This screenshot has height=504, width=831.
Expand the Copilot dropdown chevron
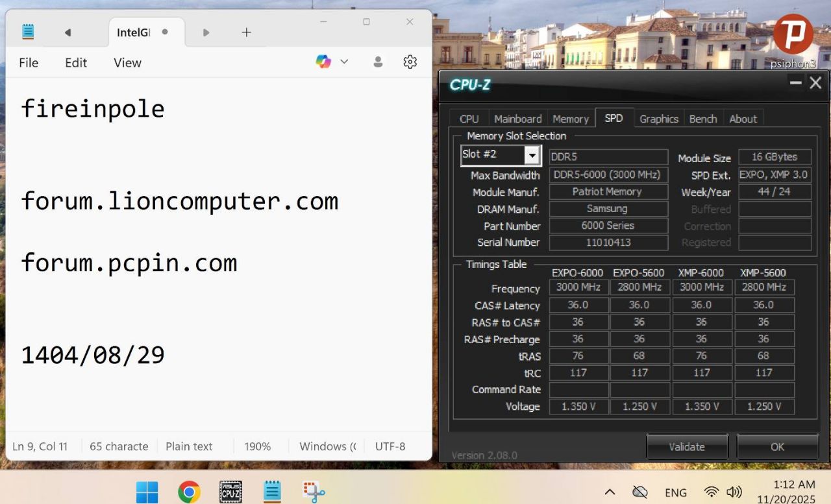(x=344, y=62)
